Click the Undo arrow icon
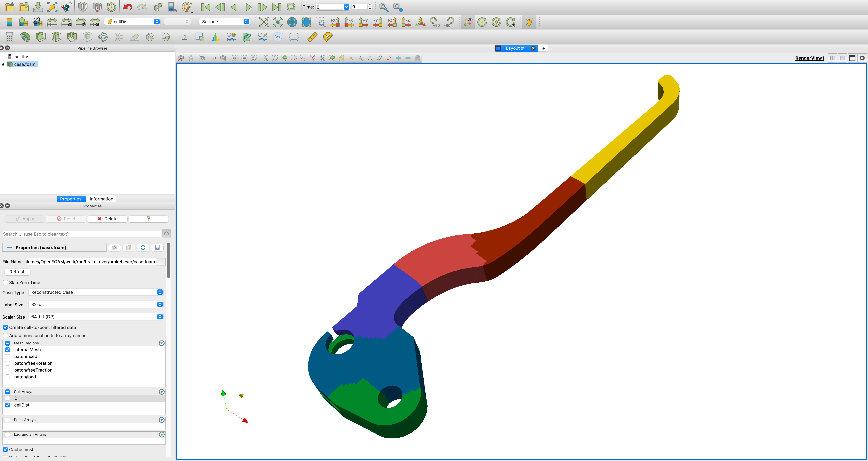 [128, 7]
